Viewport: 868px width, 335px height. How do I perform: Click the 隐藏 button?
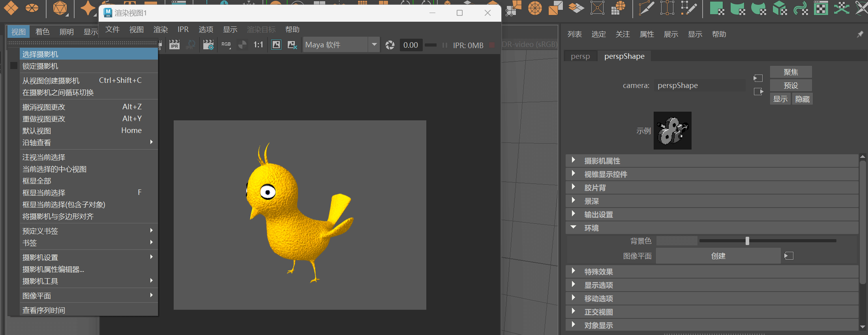(802, 99)
